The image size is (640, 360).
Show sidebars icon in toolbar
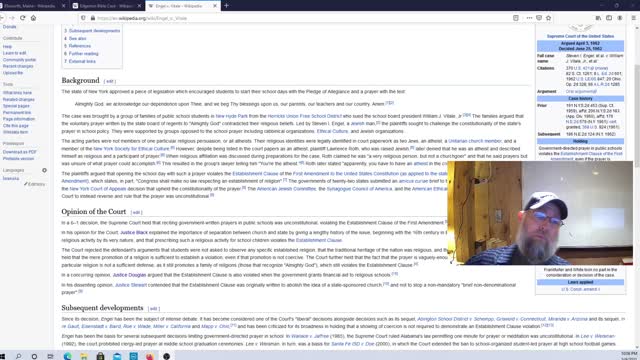609,18
